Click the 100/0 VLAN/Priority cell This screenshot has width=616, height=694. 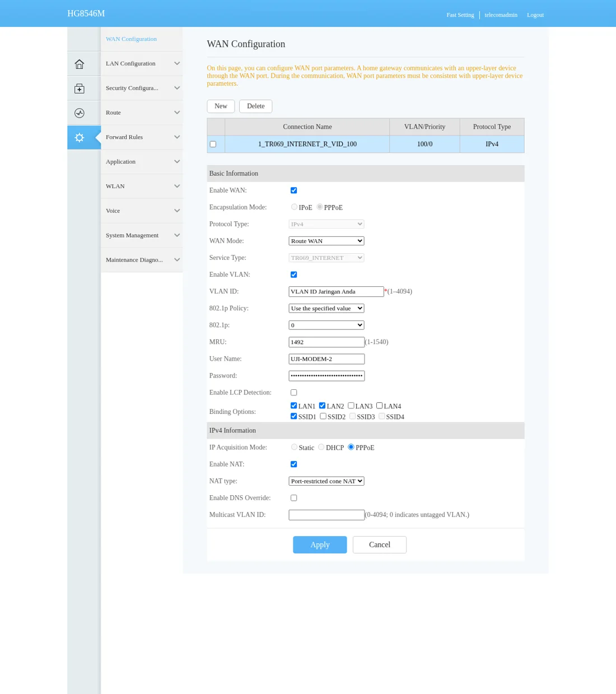[x=424, y=144]
